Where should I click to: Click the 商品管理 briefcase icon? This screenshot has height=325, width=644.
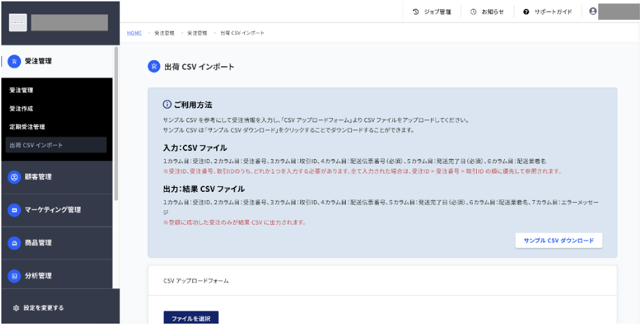pyautogui.click(x=14, y=243)
